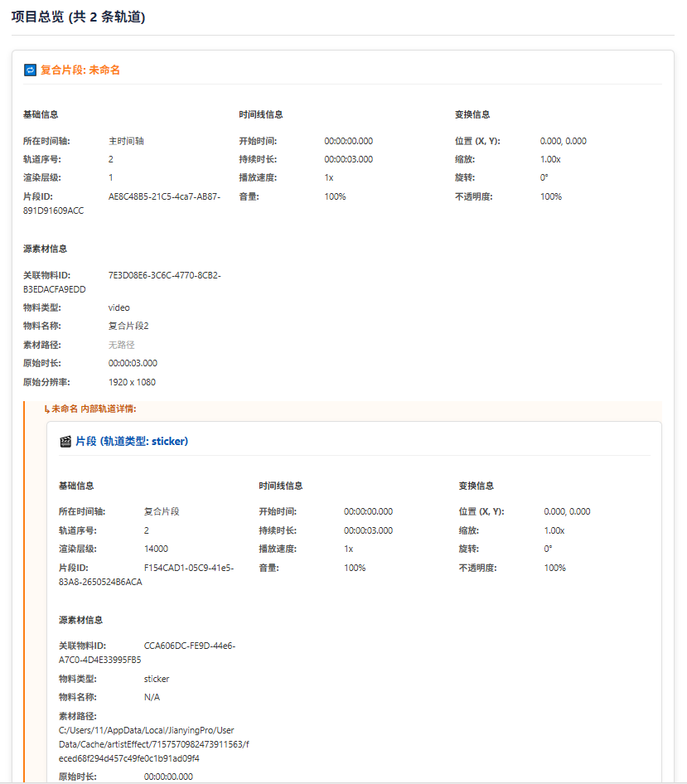
Task: Click the compound clip loop icon
Action: coord(27,70)
